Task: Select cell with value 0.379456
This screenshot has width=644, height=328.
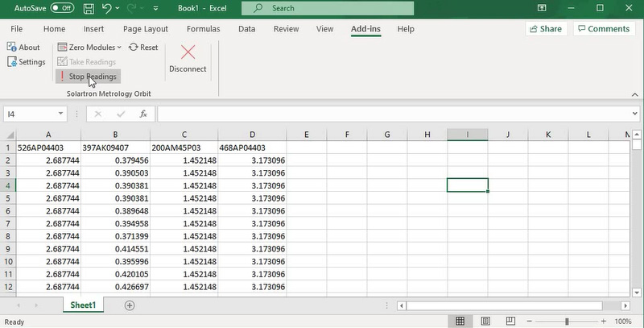Action: (115, 160)
